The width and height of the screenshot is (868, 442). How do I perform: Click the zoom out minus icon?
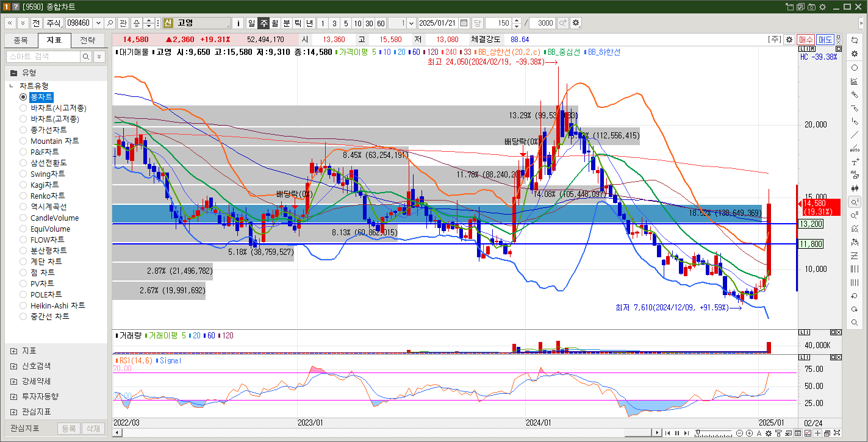pyautogui.click(x=739, y=433)
